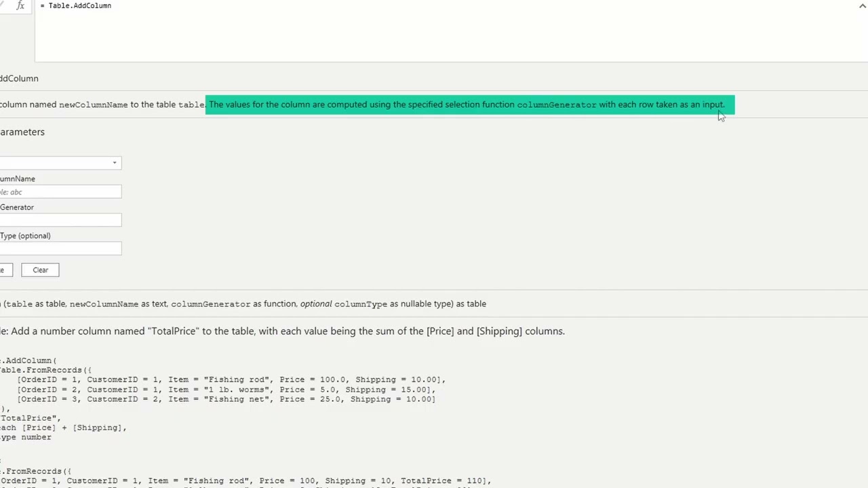868x488 pixels.
Task: Click the code line with Item = "1 lb. worms"
Action: tap(226, 390)
